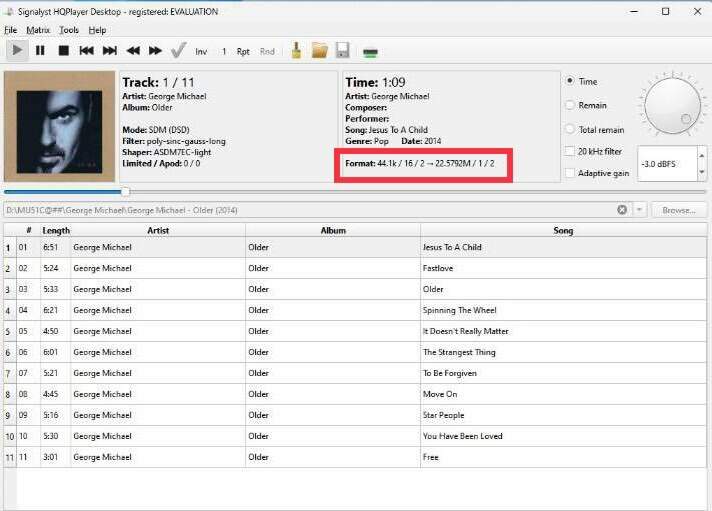Click the # column header
This screenshot has height=511, width=712.
pyautogui.click(x=29, y=230)
